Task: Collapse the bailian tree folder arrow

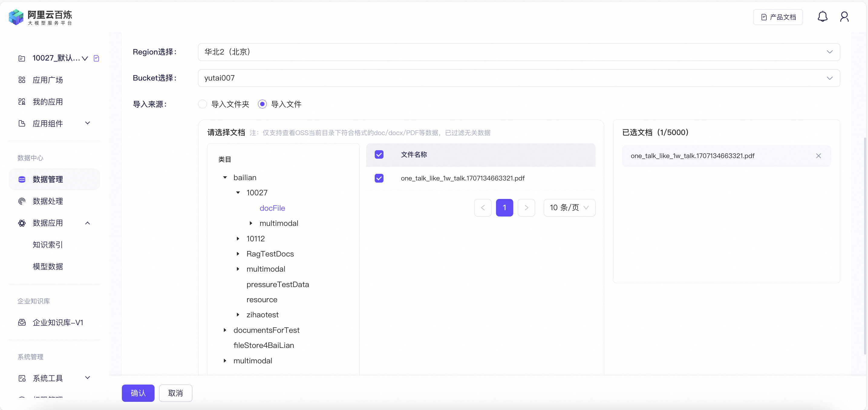Action: (225, 177)
